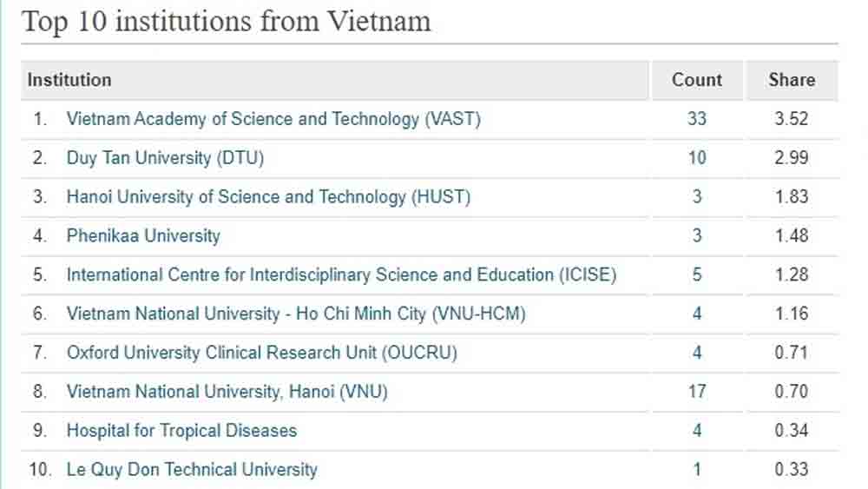Click the count value 33 for VAST

[697, 118]
